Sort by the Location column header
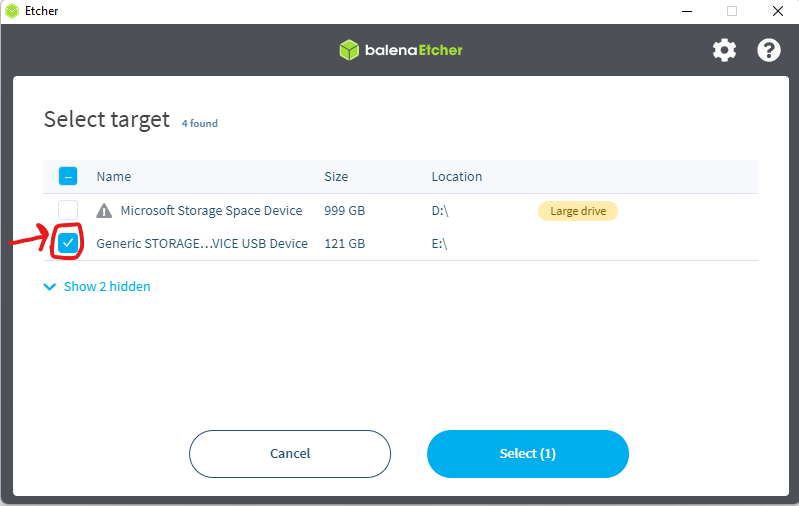The width and height of the screenshot is (799, 506). pos(457,176)
